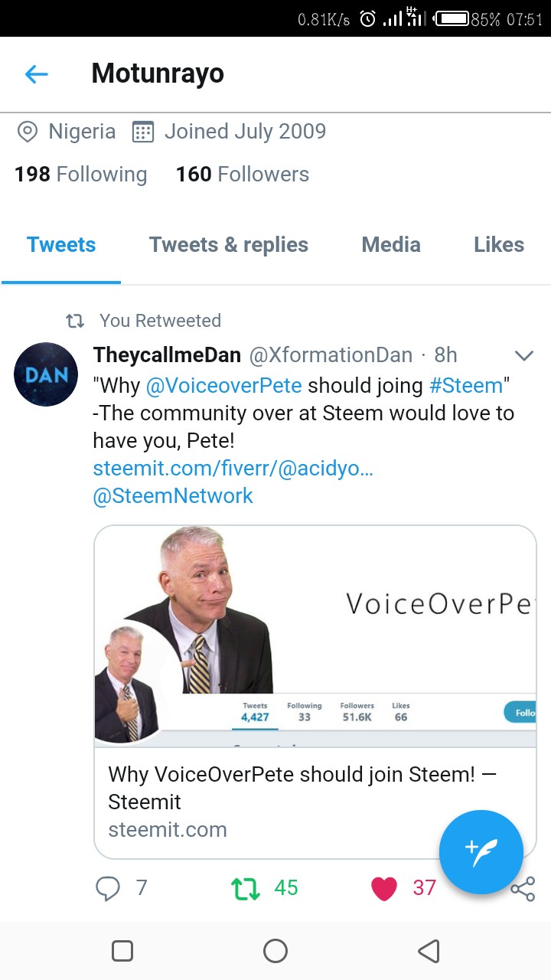Tap the #Steem hashtag
551x980 pixels.
[466, 385]
